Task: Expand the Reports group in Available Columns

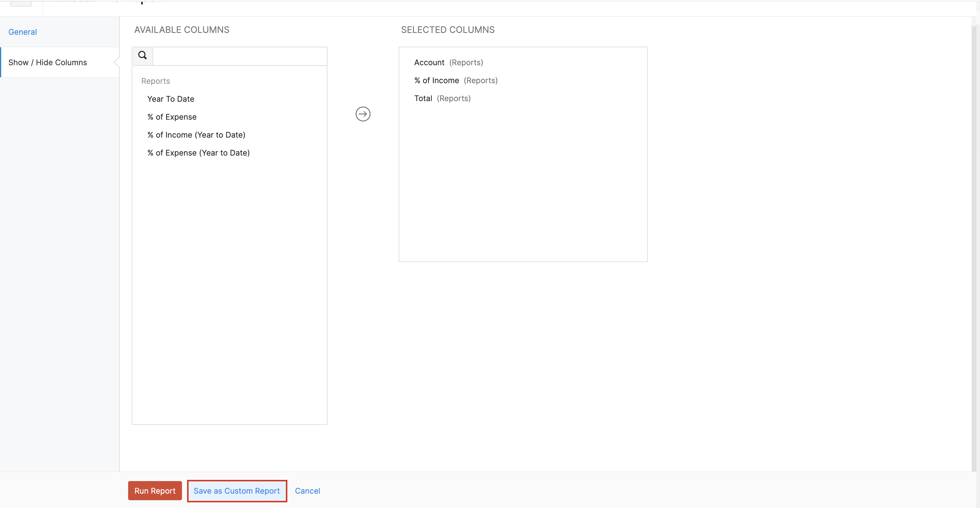Action: 156,81
